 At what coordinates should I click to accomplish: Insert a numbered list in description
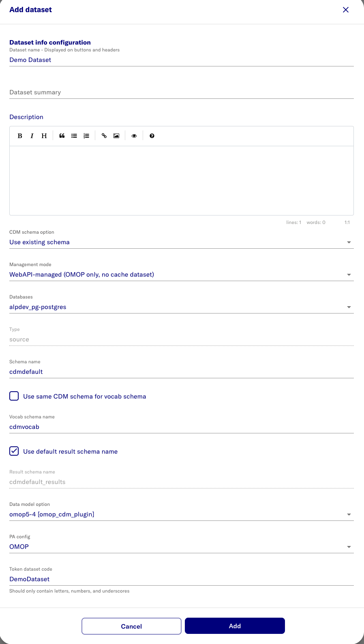[x=86, y=136]
